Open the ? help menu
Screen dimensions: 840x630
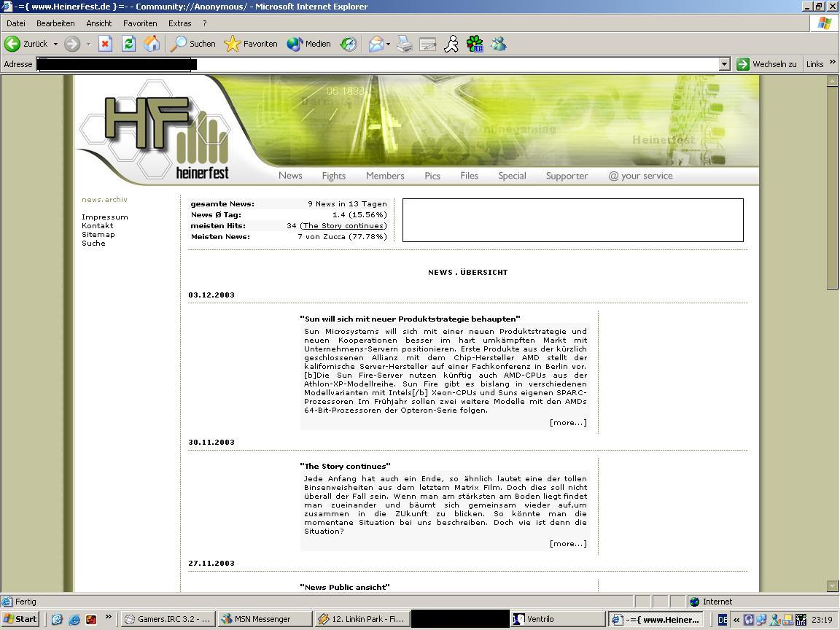[205, 23]
